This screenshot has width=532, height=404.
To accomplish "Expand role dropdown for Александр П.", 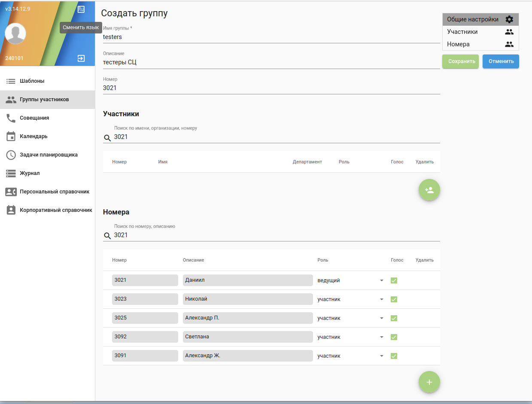I will pyautogui.click(x=381, y=318).
